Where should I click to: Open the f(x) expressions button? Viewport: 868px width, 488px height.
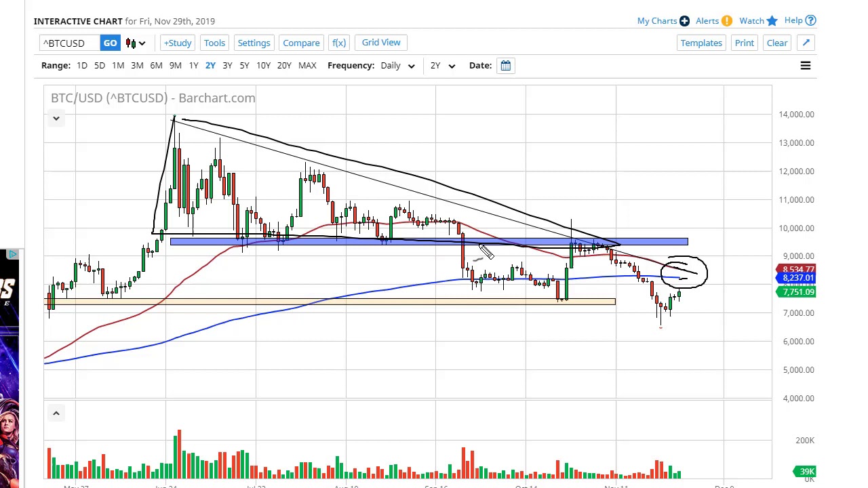click(339, 43)
